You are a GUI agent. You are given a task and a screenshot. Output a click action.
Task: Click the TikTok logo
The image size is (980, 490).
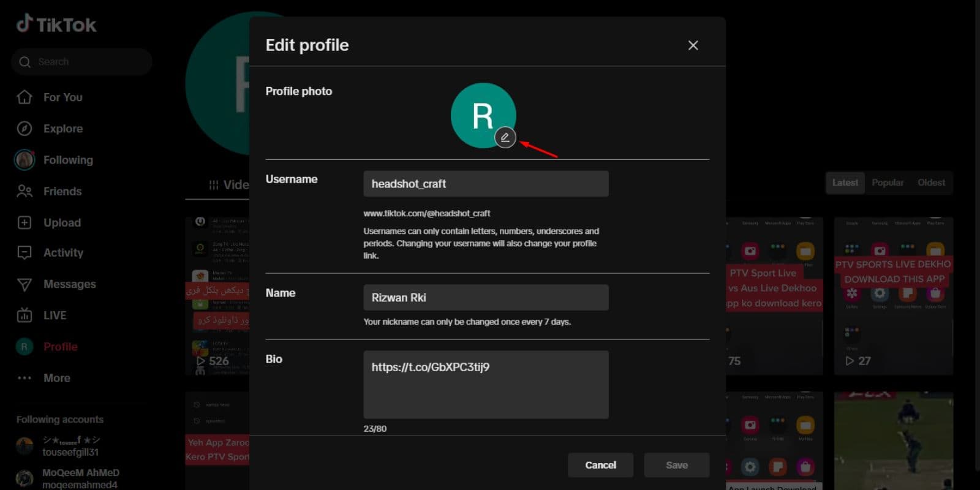(x=56, y=24)
